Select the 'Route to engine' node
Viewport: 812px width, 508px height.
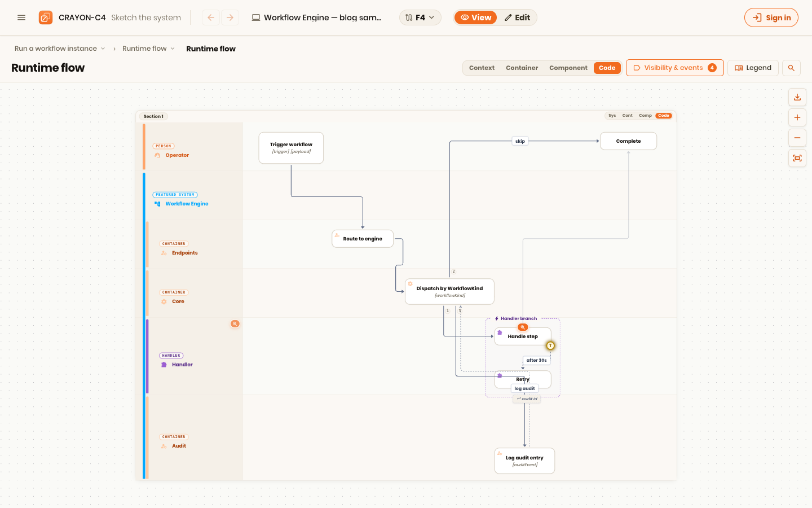[363, 239]
